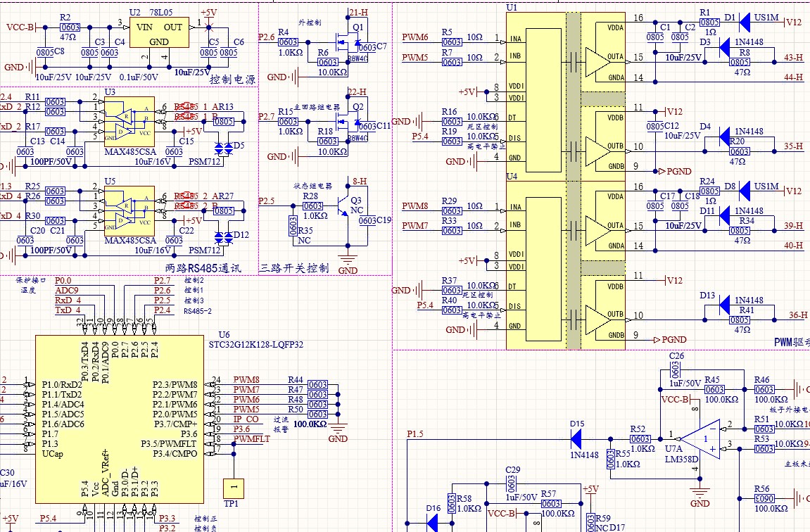
Task: Click the PWM6 net label
Action: tap(415, 37)
